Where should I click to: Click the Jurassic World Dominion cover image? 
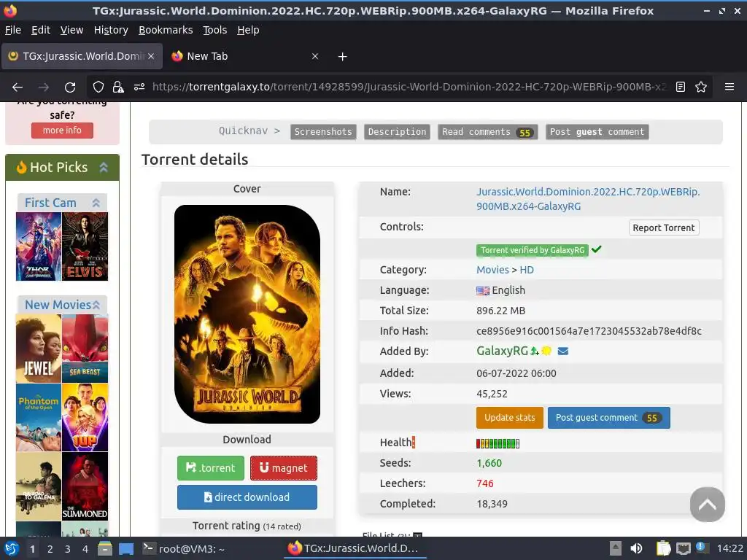[x=247, y=314]
